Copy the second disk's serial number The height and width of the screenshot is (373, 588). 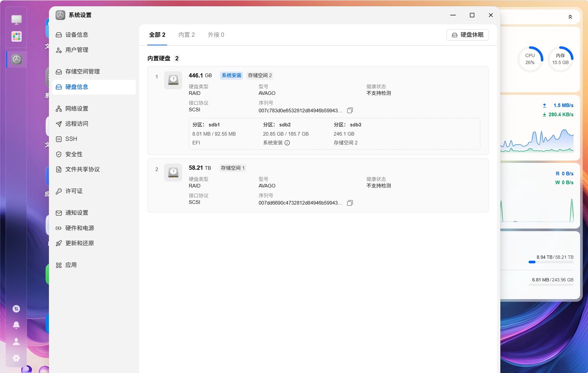pos(350,203)
